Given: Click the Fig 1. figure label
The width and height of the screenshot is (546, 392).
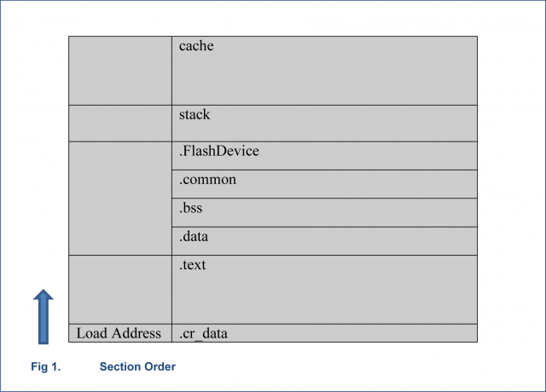Looking at the screenshot, I should click(43, 367).
